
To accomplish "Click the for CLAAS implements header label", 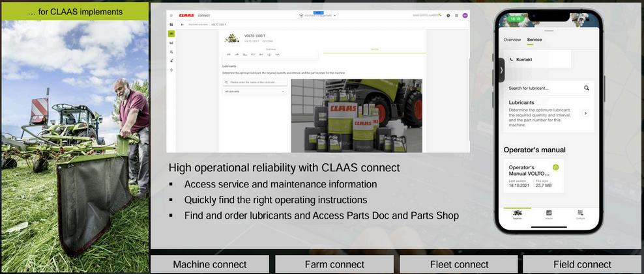I will click(x=75, y=12).
